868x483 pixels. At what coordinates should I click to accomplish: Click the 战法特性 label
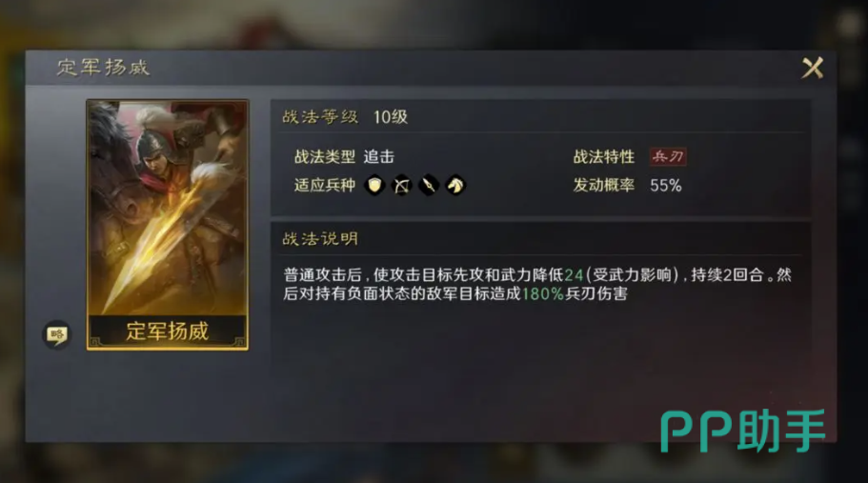tap(603, 157)
